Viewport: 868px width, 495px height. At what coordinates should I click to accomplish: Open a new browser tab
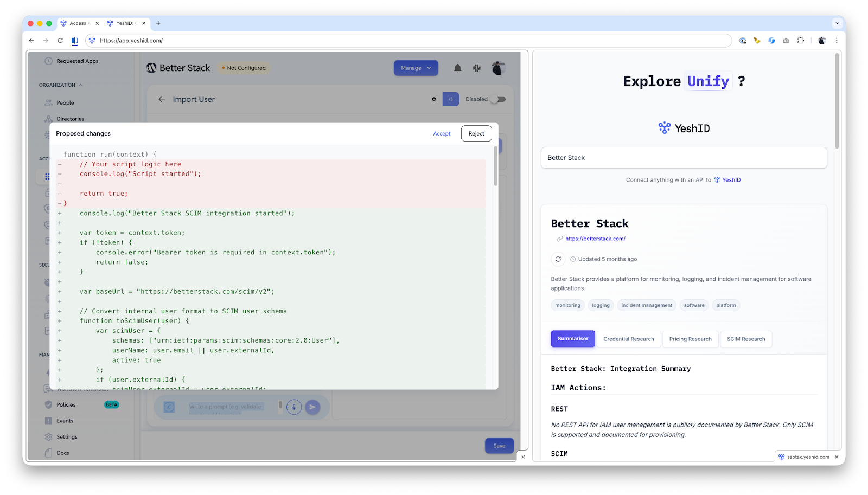[158, 23]
